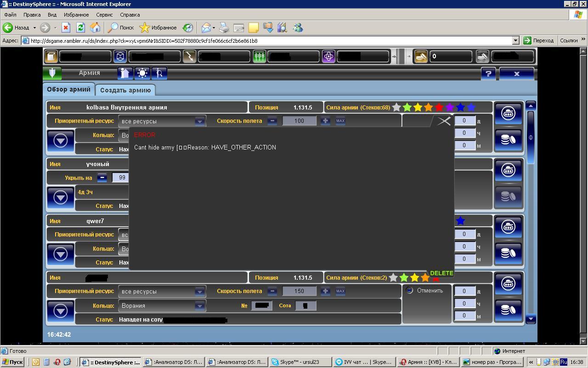The width and height of the screenshot is (588, 368).
Task: Click the purple star in kolbasa army strength
Action: click(450, 108)
